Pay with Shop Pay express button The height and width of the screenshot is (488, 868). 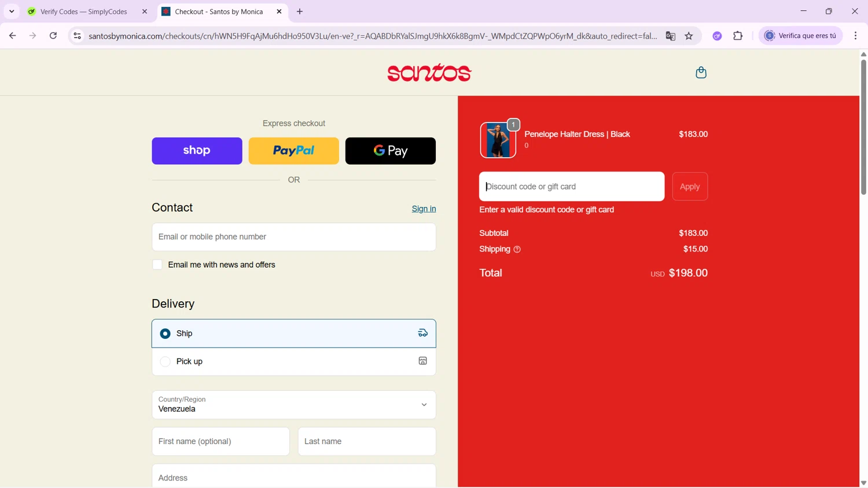197,151
